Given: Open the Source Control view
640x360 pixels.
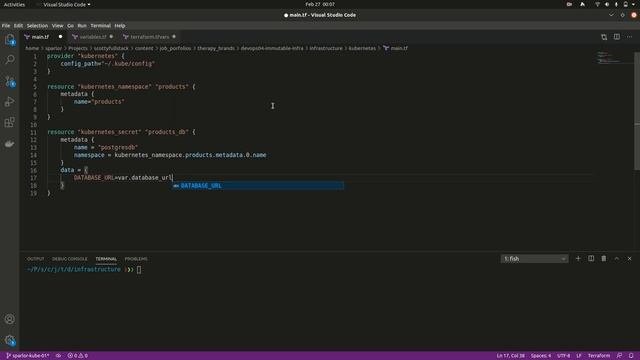Looking at the screenshot, I should [x=9, y=81].
